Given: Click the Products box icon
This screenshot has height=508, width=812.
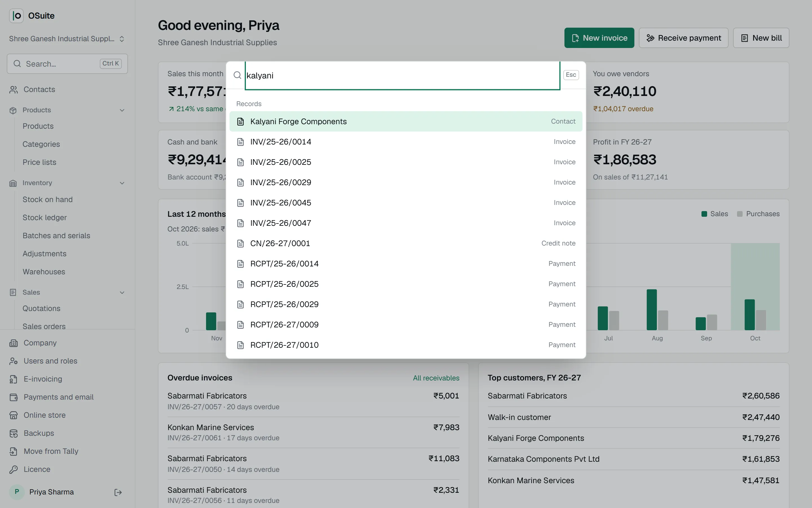Looking at the screenshot, I should (13, 111).
